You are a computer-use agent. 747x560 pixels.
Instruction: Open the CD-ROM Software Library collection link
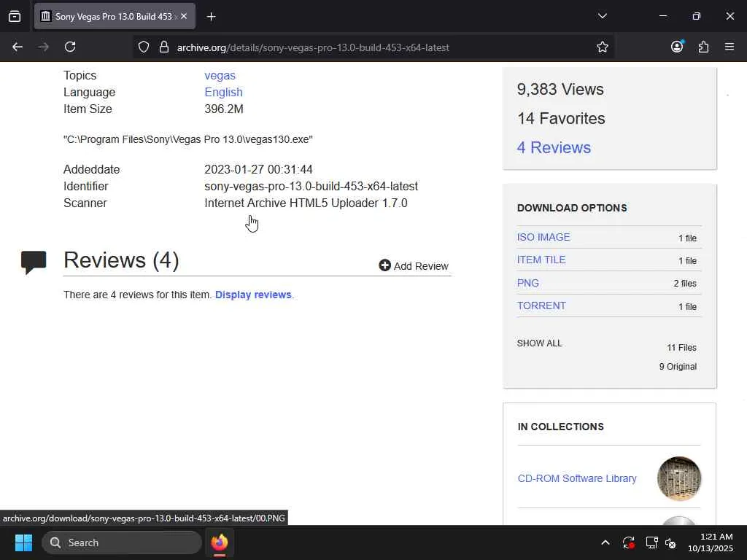click(x=577, y=478)
